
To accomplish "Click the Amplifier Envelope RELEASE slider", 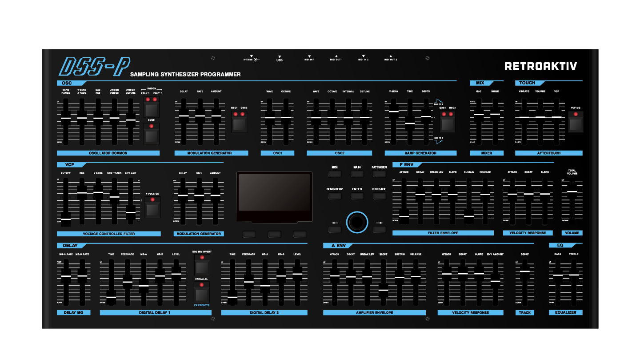I will (x=416, y=283).
